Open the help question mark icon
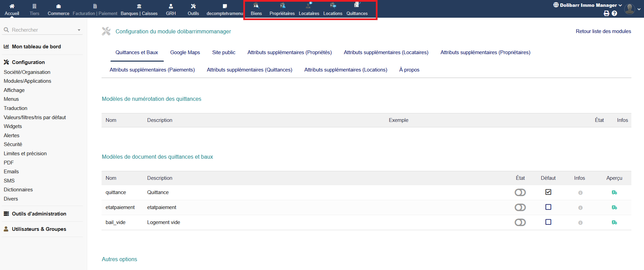This screenshot has height=270, width=644. pyautogui.click(x=614, y=13)
